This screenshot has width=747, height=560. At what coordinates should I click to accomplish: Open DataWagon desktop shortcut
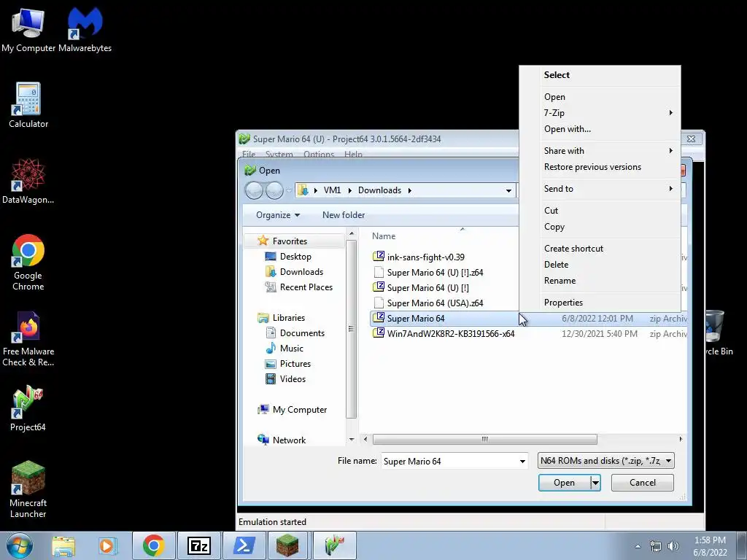28,181
